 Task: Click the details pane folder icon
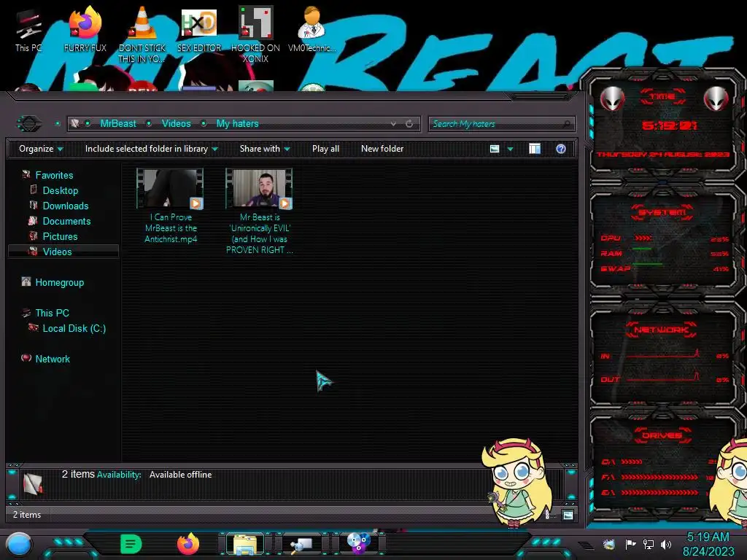(33, 484)
